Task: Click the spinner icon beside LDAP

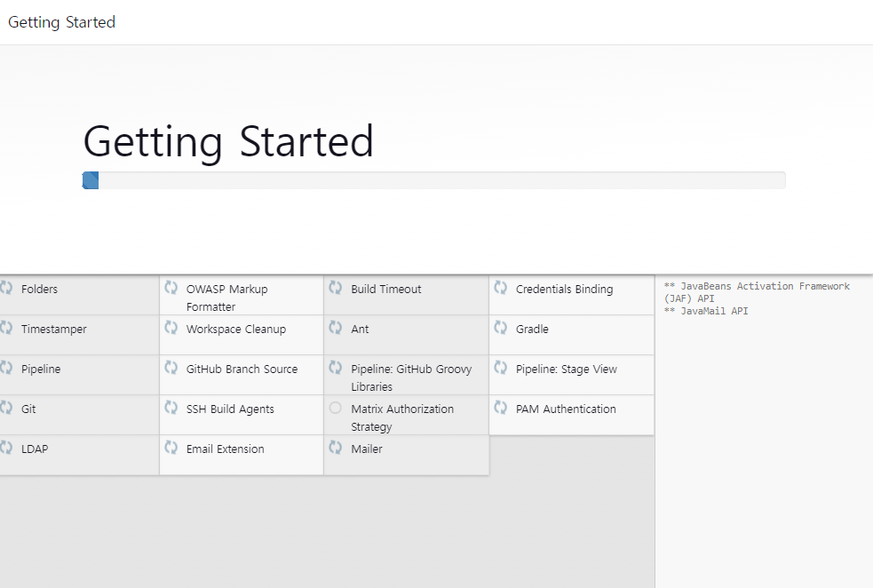Action: click(x=6, y=449)
